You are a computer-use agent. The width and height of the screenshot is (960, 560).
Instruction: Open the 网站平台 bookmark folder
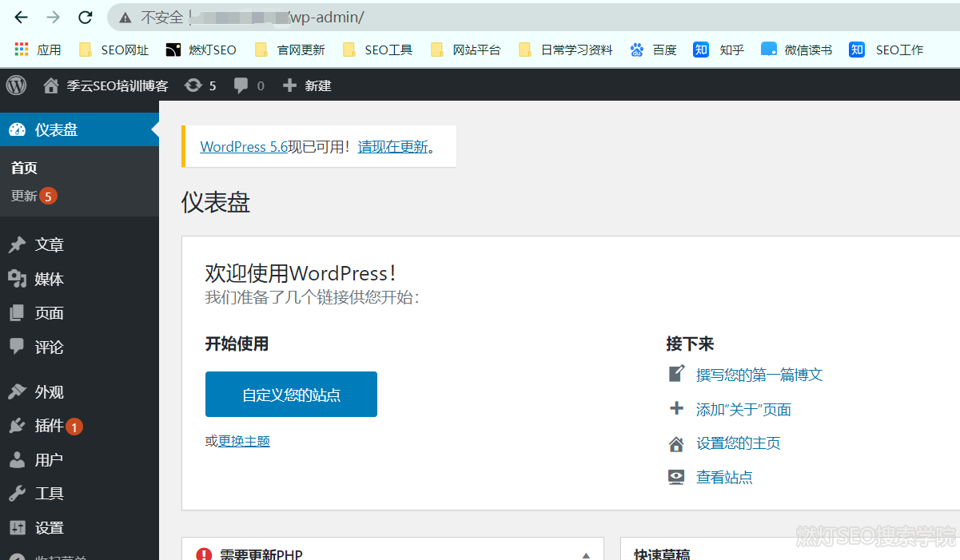(x=465, y=50)
